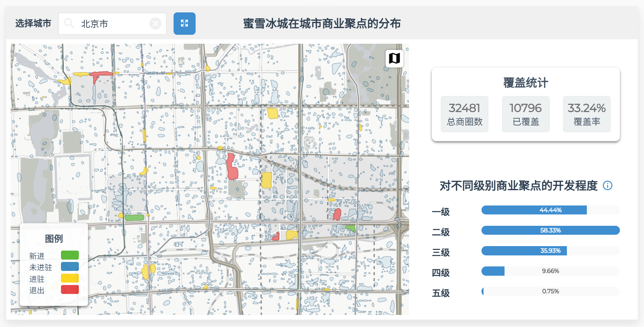Click the 32481 总商圈数 stat card
The image size is (644, 327).
tap(465, 114)
